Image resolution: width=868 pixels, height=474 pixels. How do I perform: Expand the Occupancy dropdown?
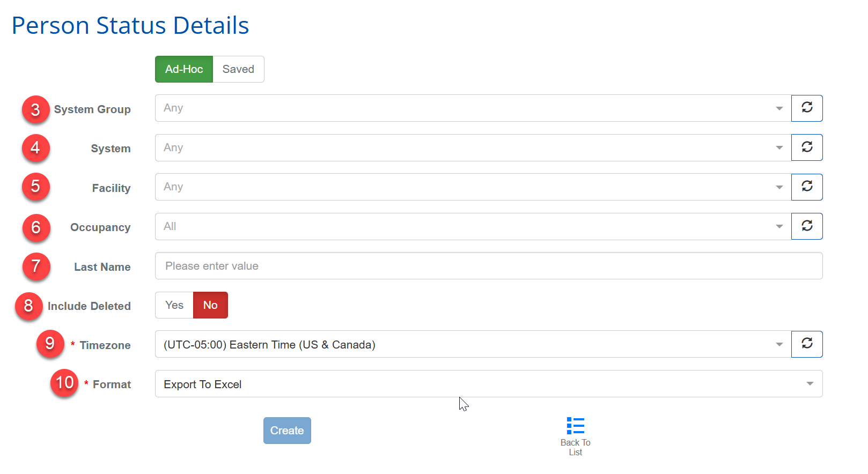coord(472,226)
